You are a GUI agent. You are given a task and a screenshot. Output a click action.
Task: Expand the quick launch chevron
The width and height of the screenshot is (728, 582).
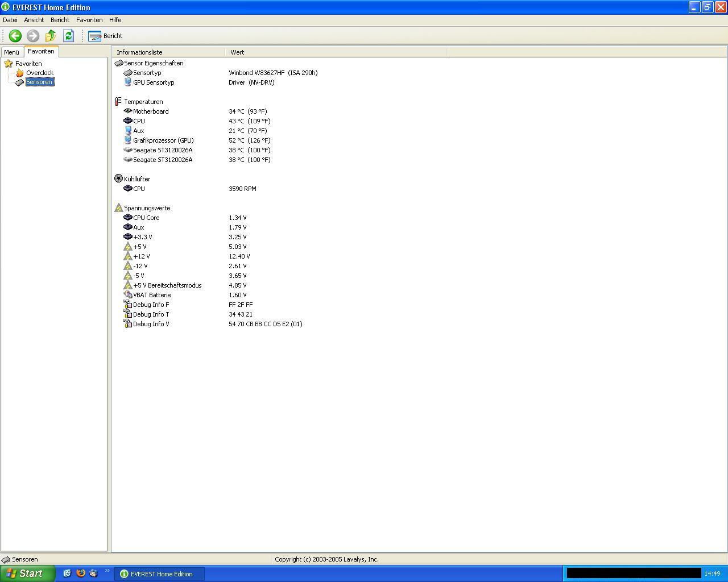point(107,571)
